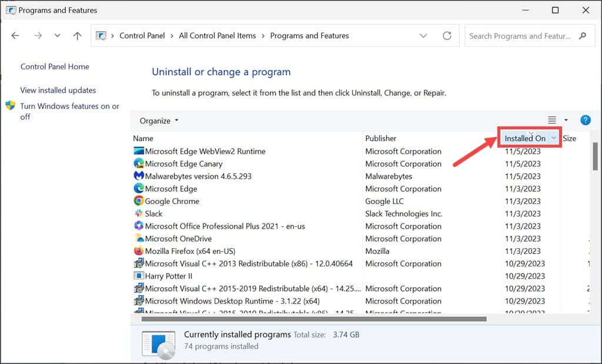Click the Slack program icon
Image resolution: width=602 pixels, height=364 pixels.
(139, 213)
